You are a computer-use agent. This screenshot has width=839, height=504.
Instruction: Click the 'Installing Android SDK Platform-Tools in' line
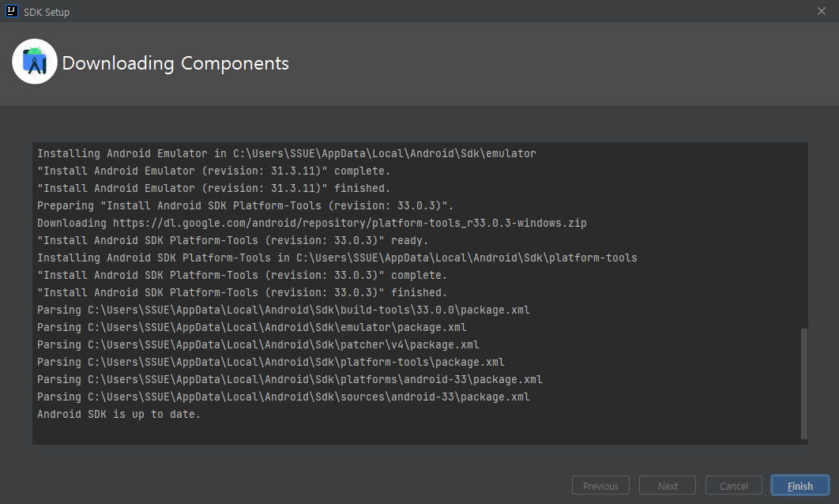pyautogui.click(x=337, y=258)
